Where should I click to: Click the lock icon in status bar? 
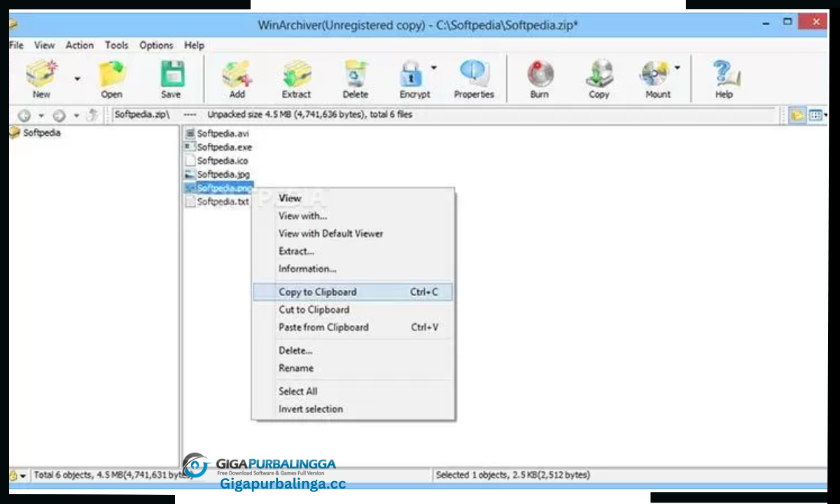tap(14, 475)
